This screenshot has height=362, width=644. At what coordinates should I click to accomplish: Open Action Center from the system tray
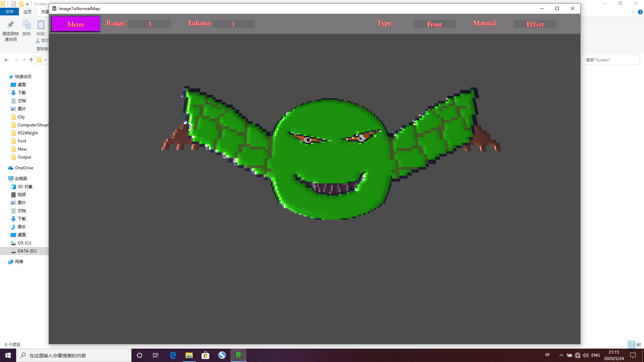tap(633, 355)
